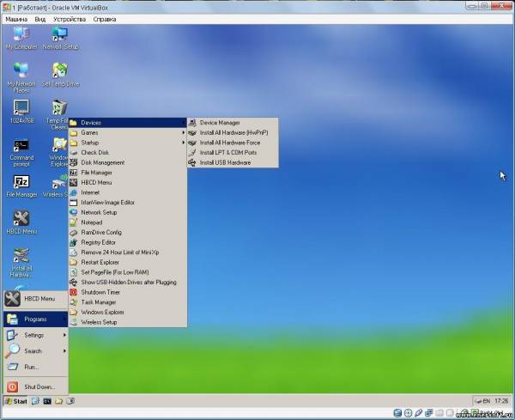This screenshot has width=515, height=420.
Task: Select Wireless Setup in Programs menu
Action: [128, 322]
